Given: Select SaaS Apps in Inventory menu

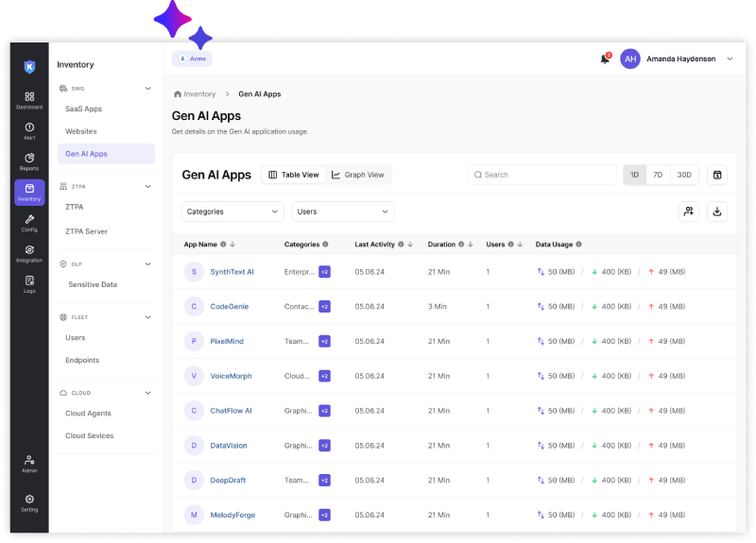Looking at the screenshot, I should coord(83,109).
